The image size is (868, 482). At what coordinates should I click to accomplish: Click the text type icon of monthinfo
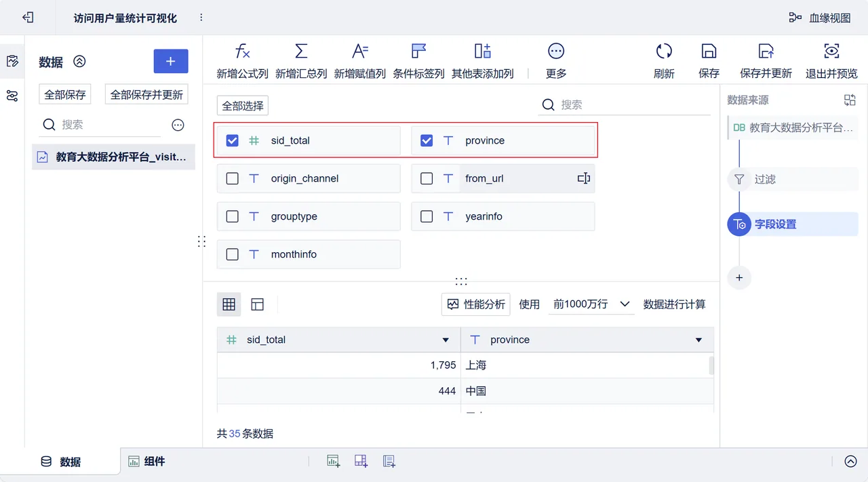point(254,254)
